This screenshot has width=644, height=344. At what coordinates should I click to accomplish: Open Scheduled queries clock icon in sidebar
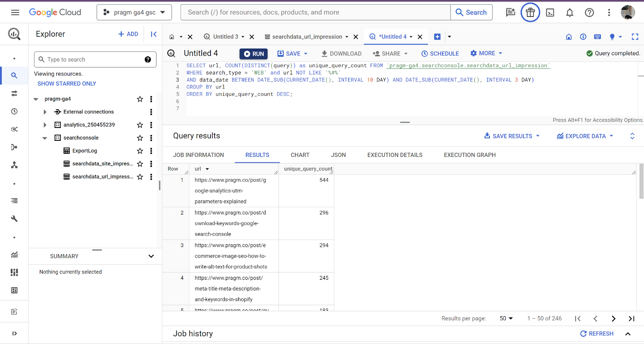coord(14,111)
